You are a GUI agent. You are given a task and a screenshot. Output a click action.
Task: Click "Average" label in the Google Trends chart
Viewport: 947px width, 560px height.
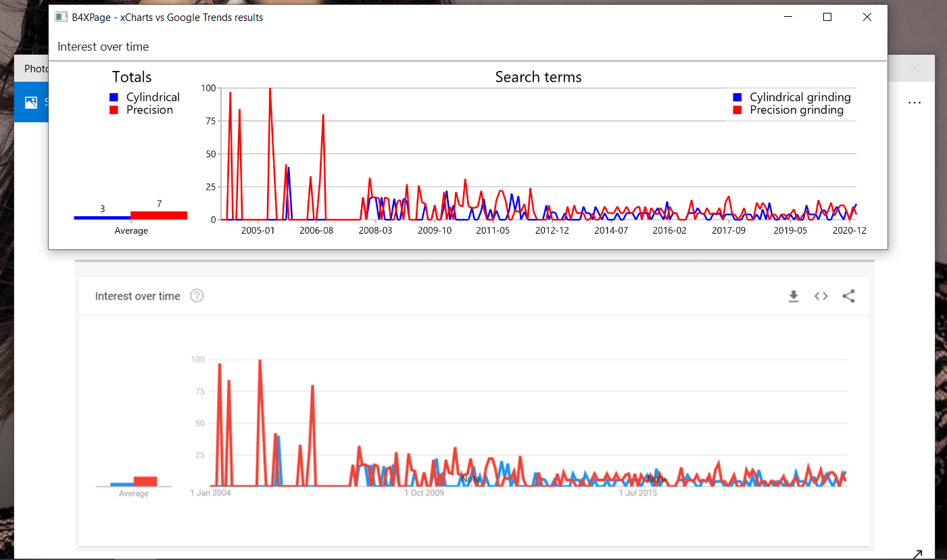coord(134,494)
